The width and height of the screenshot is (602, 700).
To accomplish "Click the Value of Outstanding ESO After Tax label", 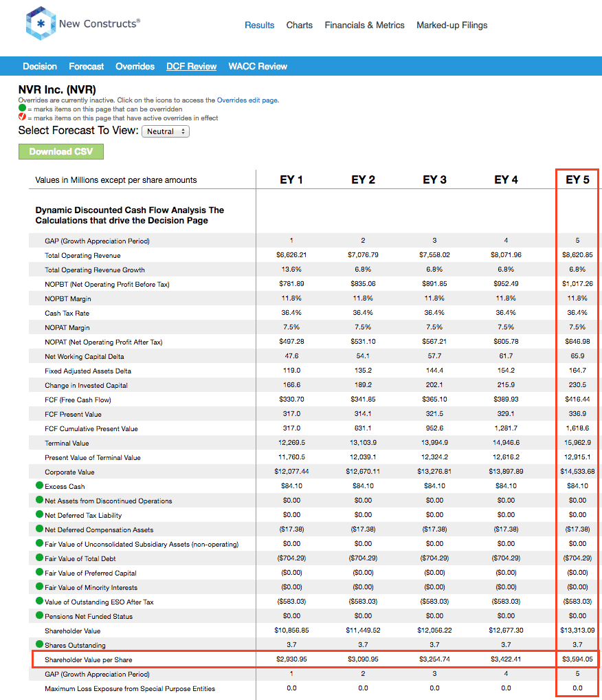I will (x=99, y=602).
